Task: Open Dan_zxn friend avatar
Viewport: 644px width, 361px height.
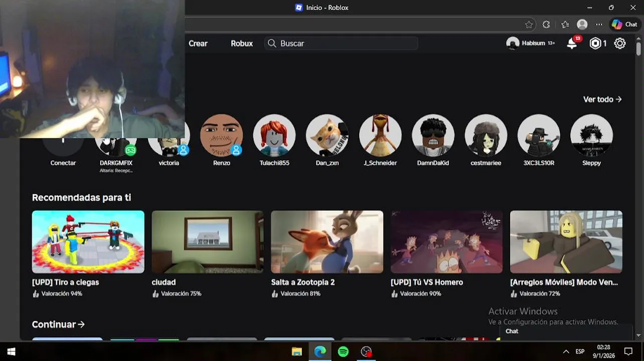Action: (327, 135)
